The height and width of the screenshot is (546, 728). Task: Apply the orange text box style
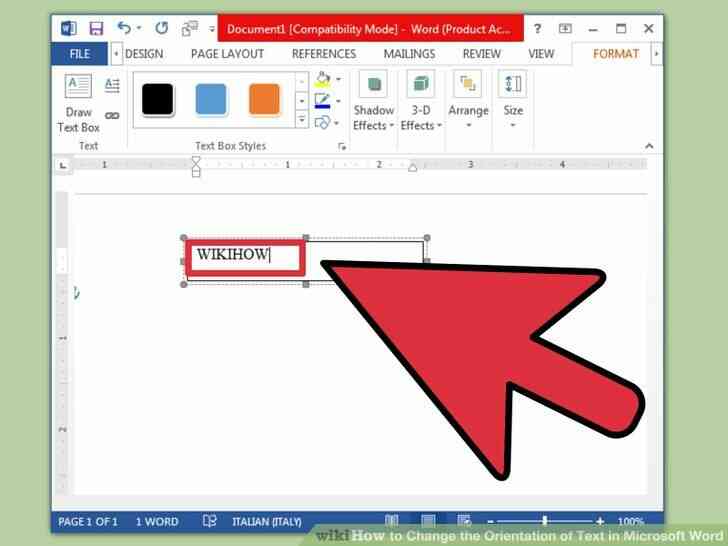pos(265,99)
